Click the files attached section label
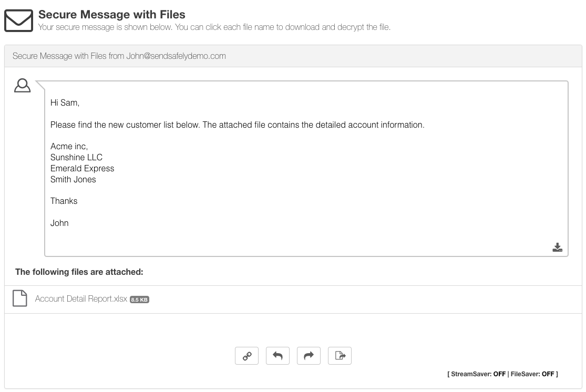Image resolution: width=586 pixels, height=392 pixels. [x=79, y=272]
